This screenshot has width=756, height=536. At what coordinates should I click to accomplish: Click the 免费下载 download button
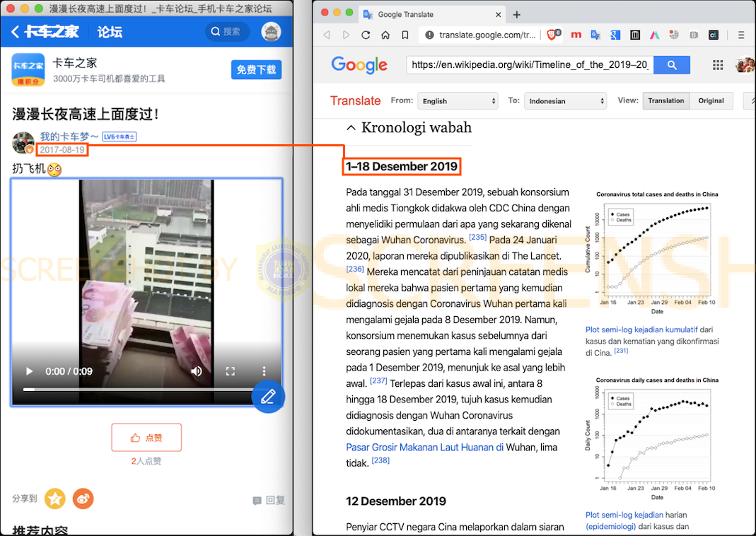(x=256, y=70)
